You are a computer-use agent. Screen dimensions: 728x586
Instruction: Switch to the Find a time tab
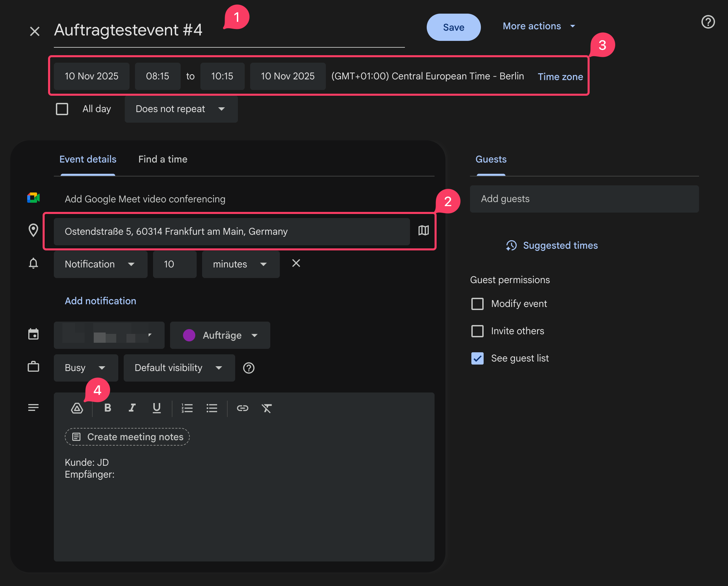(x=163, y=159)
